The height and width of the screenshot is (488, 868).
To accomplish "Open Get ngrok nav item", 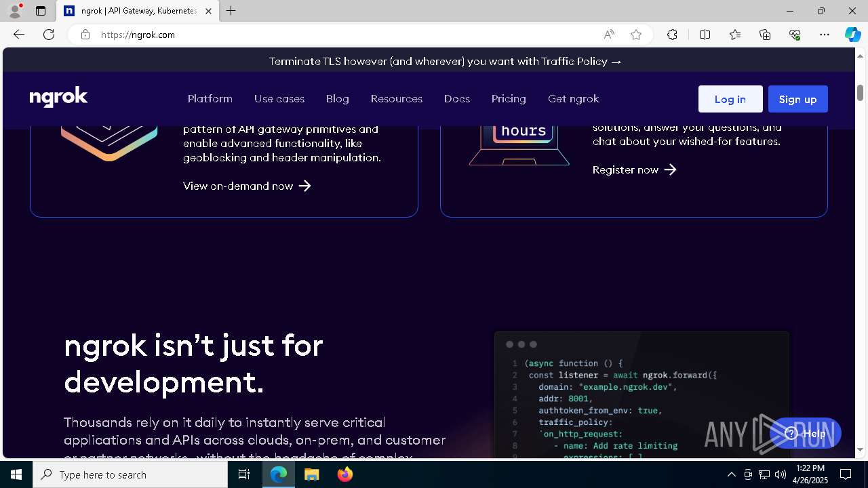I will point(574,99).
